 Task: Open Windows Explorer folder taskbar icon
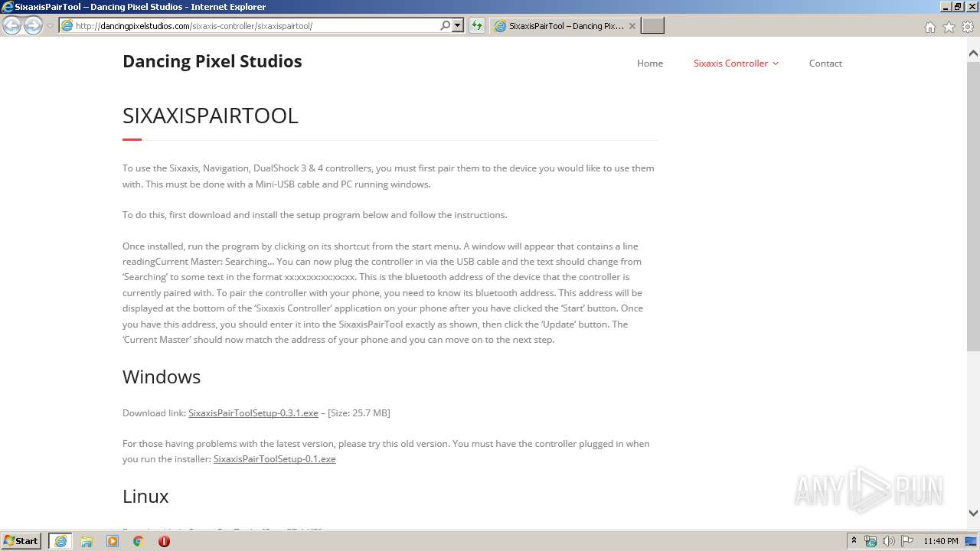tap(87, 541)
